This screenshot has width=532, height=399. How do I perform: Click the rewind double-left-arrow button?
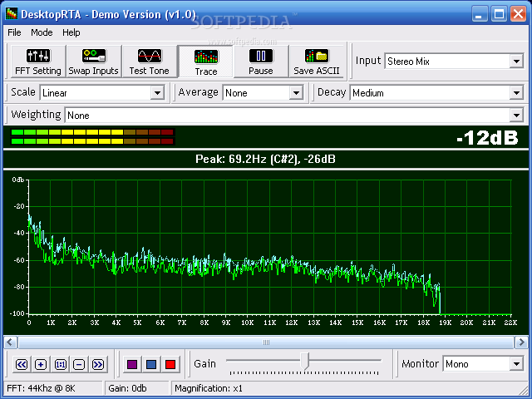(x=22, y=364)
